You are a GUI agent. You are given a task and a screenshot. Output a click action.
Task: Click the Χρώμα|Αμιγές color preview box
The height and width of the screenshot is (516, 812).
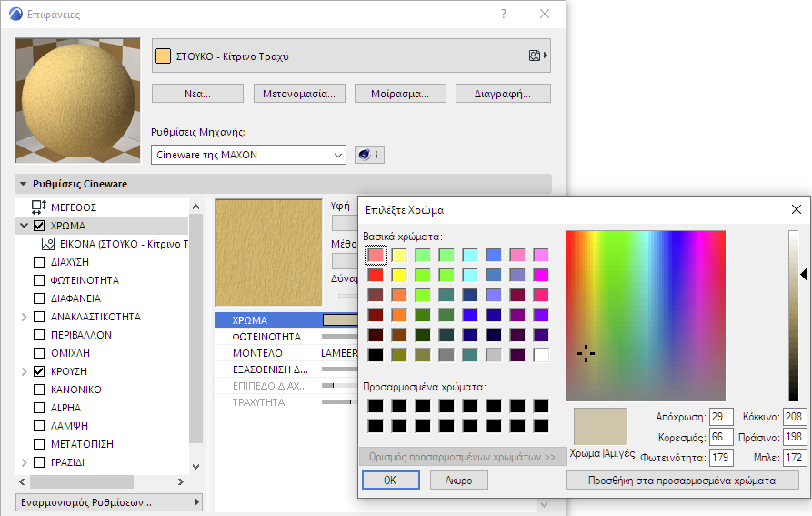pyautogui.click(x=601, y=427)
